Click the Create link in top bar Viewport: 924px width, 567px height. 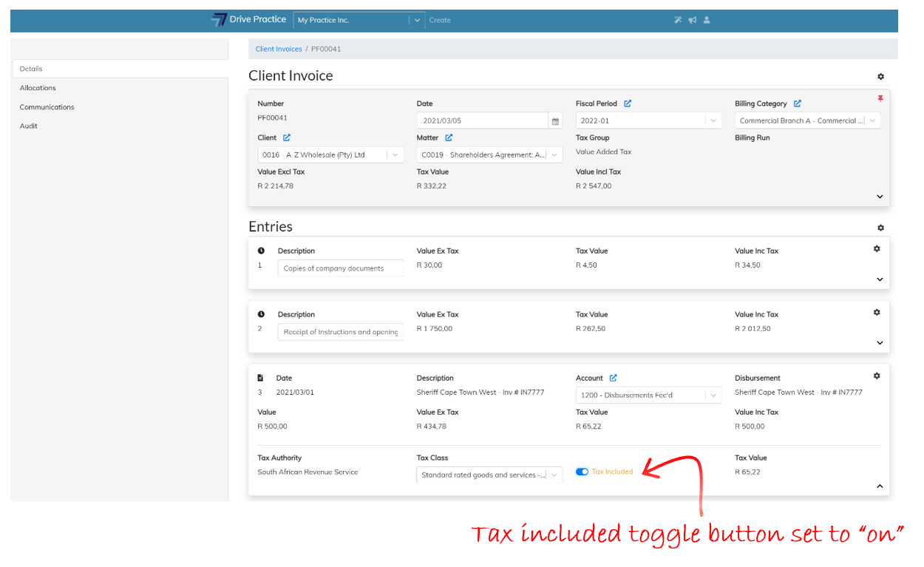click(x=440, y=20)
